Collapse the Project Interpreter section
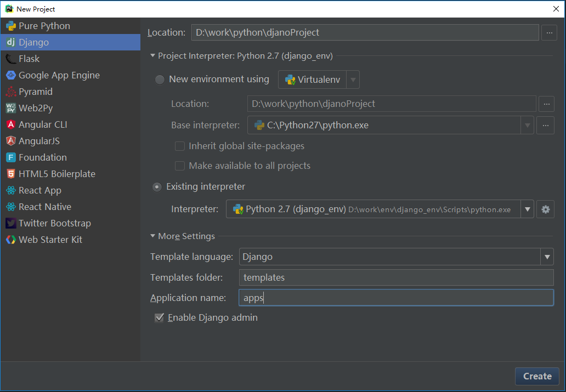 pyautogui.click(x=152, y=55)
